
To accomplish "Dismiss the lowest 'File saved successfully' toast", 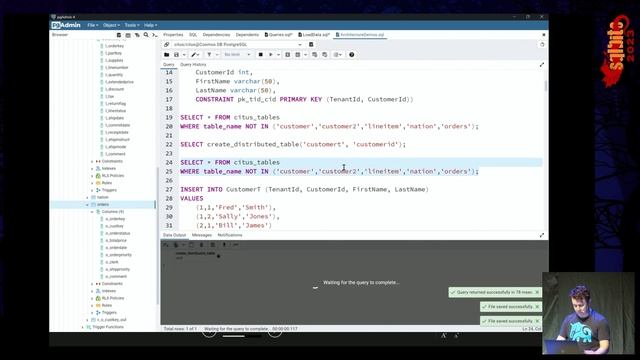I will 537,321.
